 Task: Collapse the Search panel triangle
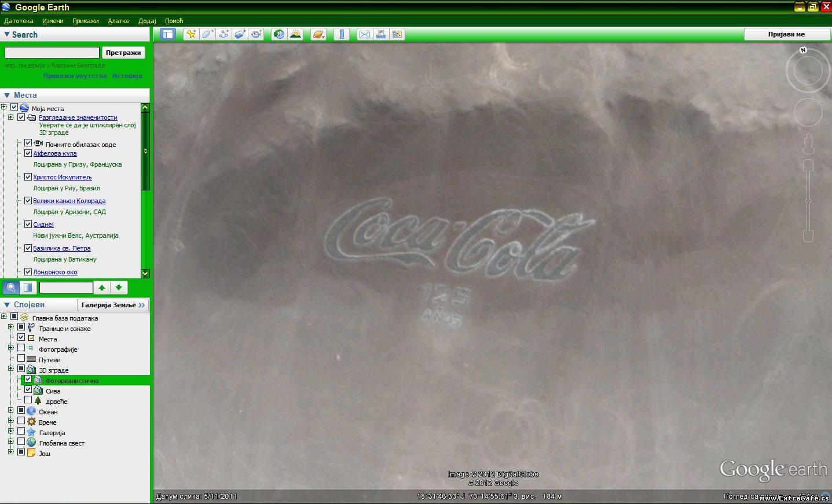click(x=7, y=35)
